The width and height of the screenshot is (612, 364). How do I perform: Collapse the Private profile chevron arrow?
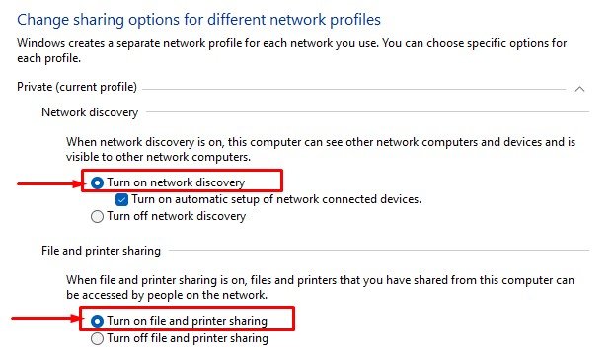click(579, 89)
